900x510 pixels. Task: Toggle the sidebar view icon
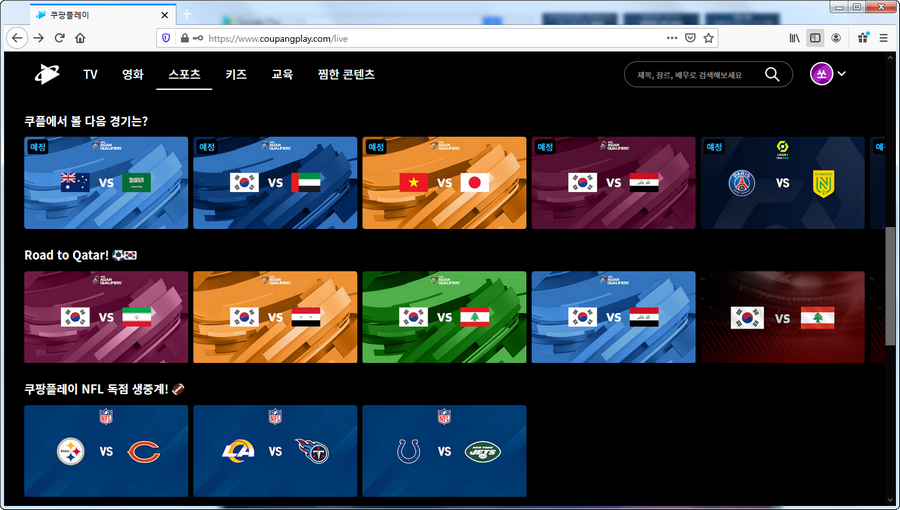[x=815, y=38]
